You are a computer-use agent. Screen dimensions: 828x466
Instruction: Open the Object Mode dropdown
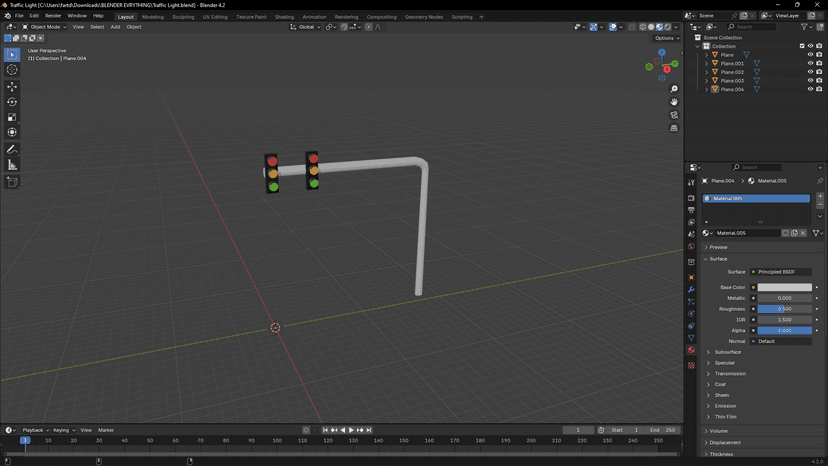click(44, 27)
